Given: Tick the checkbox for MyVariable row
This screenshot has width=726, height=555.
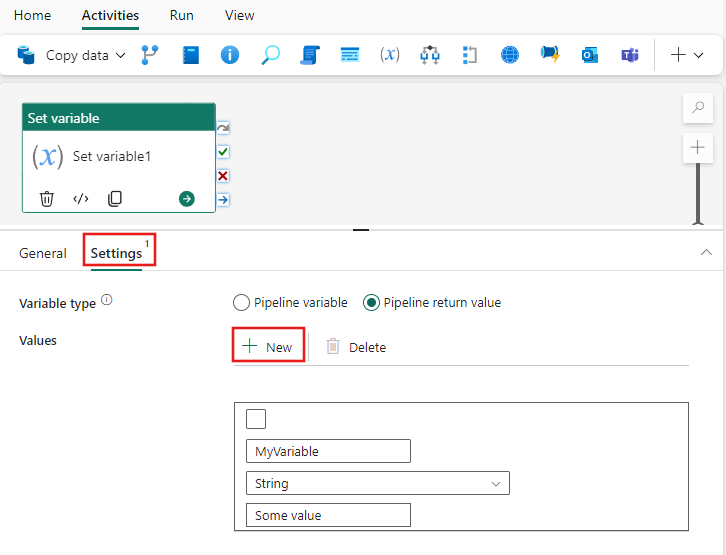Looking at the screenshot, I should pos(256,419).
